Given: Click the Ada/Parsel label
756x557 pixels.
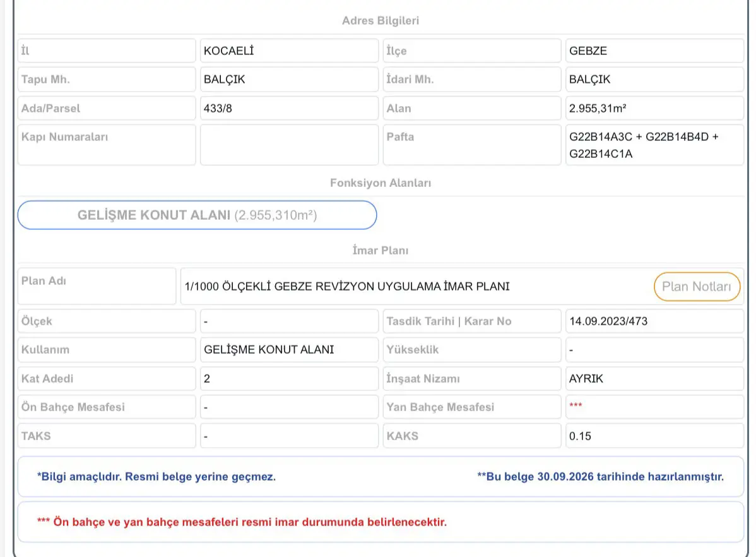Looking at the screenshot, I should (50, 108).
